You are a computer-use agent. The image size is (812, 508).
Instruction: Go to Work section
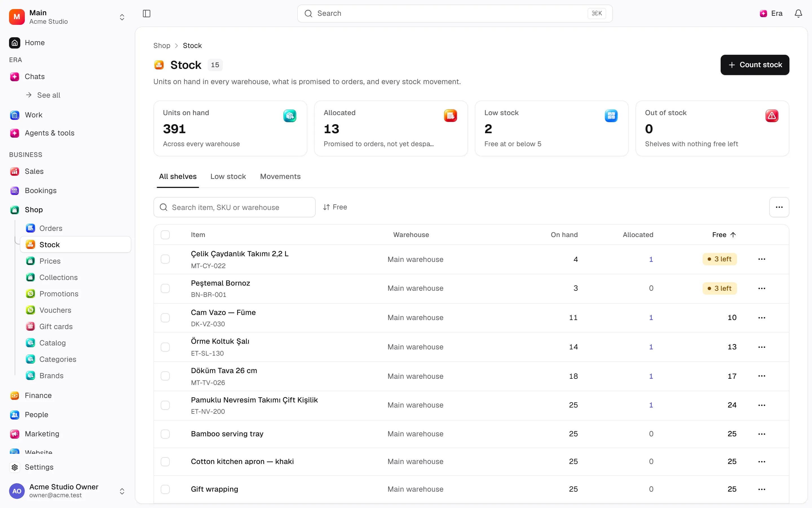[x=34, y=115]
